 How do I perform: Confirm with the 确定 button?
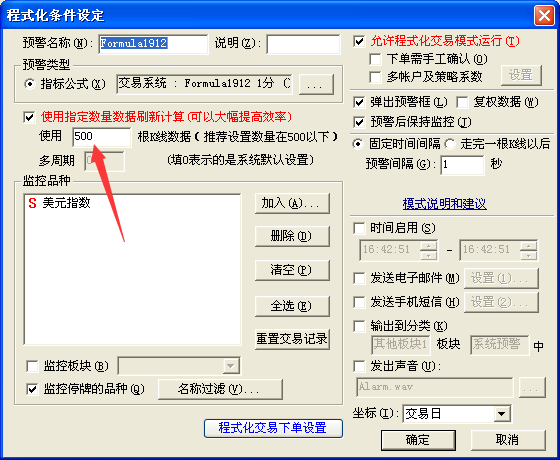418,440
